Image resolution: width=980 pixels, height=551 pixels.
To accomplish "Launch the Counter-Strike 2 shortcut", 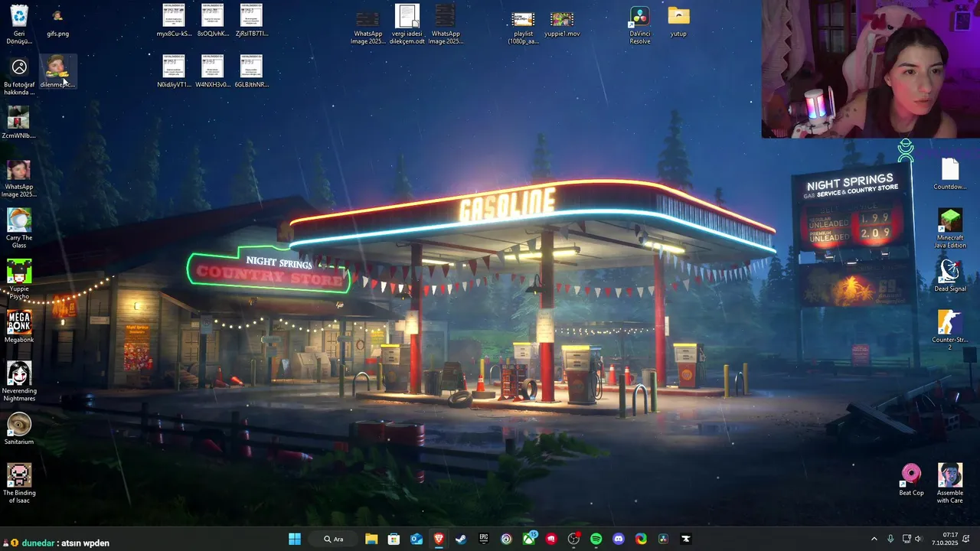I will pos(949,331).
